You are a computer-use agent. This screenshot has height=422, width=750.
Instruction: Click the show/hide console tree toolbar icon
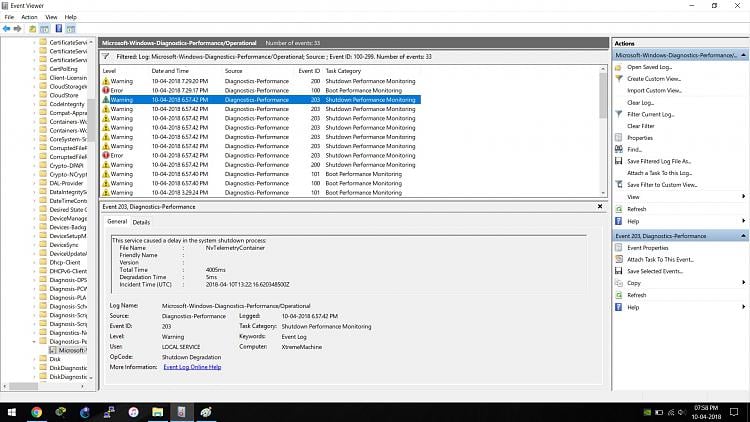click(x=44, y=29)
